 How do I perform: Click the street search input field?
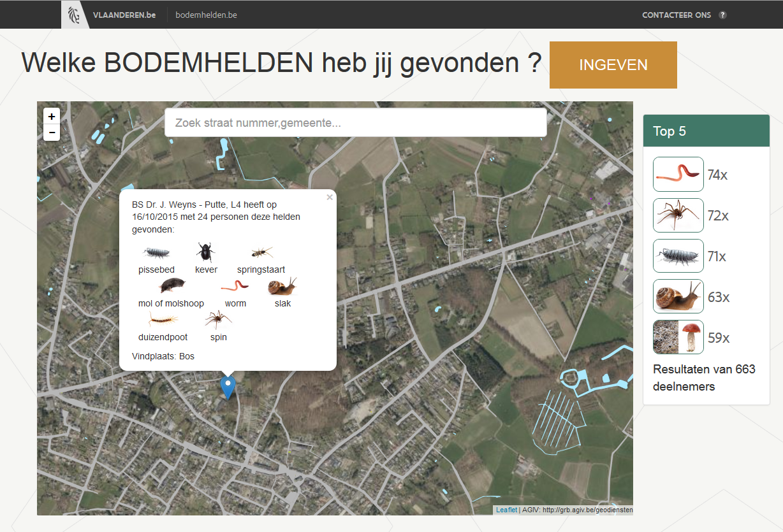355,122
